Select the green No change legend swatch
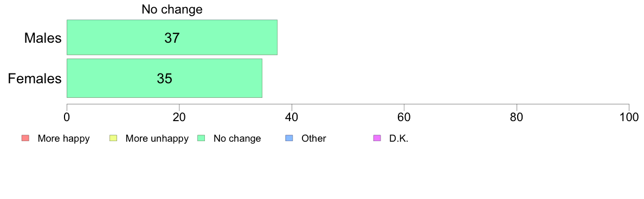The width and height of the screenshot is (644, 199). tap(201, 138)
